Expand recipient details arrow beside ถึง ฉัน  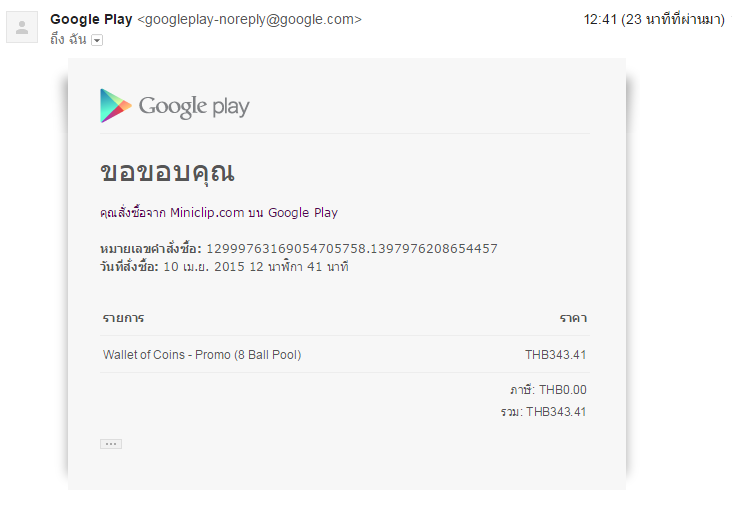click(97, 40)
